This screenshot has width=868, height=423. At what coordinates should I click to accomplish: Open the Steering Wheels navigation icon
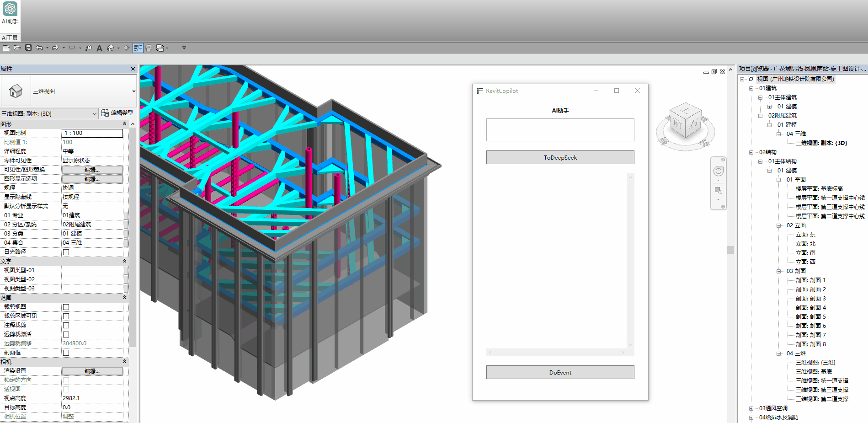tap(719, 171)
